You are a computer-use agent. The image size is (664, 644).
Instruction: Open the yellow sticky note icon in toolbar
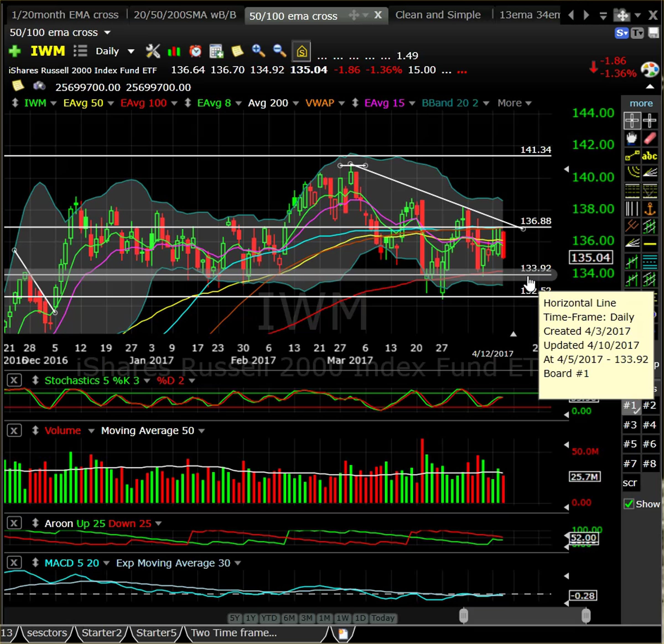[x=237, y=51]
